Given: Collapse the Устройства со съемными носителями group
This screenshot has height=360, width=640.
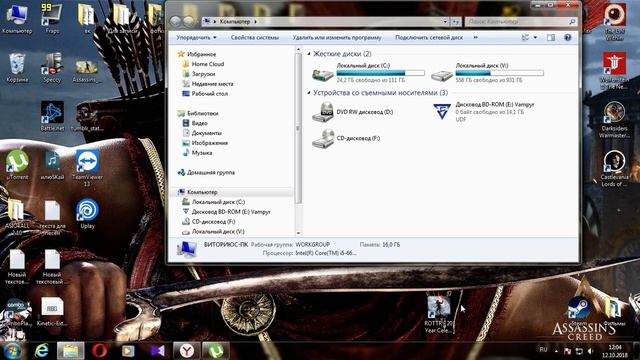Looking at the screenshot, I should pos(309,93).
